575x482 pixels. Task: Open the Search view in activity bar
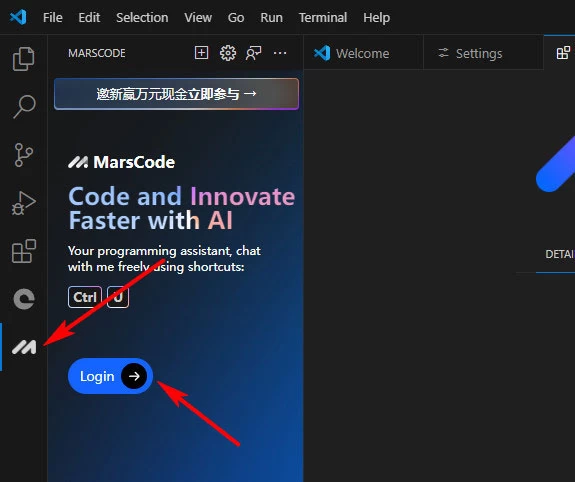point(24,106)
